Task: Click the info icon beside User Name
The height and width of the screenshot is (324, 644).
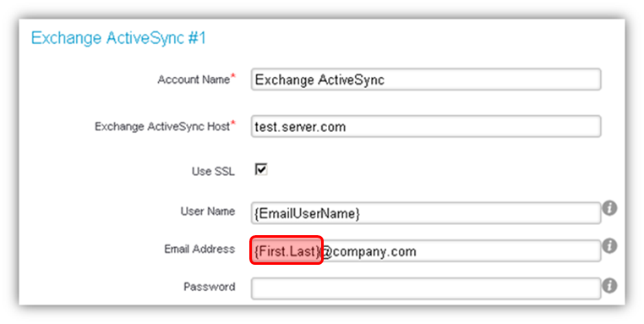Action: 609,208
